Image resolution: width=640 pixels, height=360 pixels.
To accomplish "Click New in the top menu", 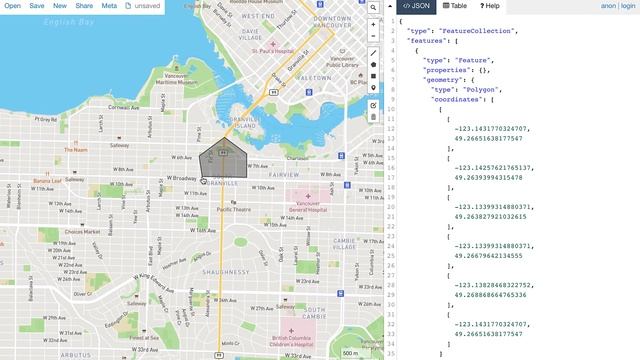I will pos(60,6).
